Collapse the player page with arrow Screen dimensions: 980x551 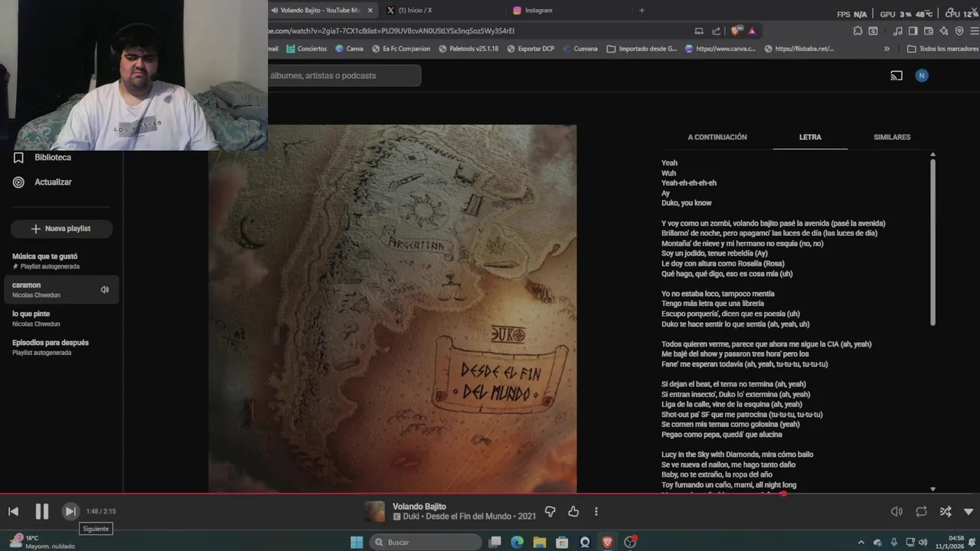969,511
